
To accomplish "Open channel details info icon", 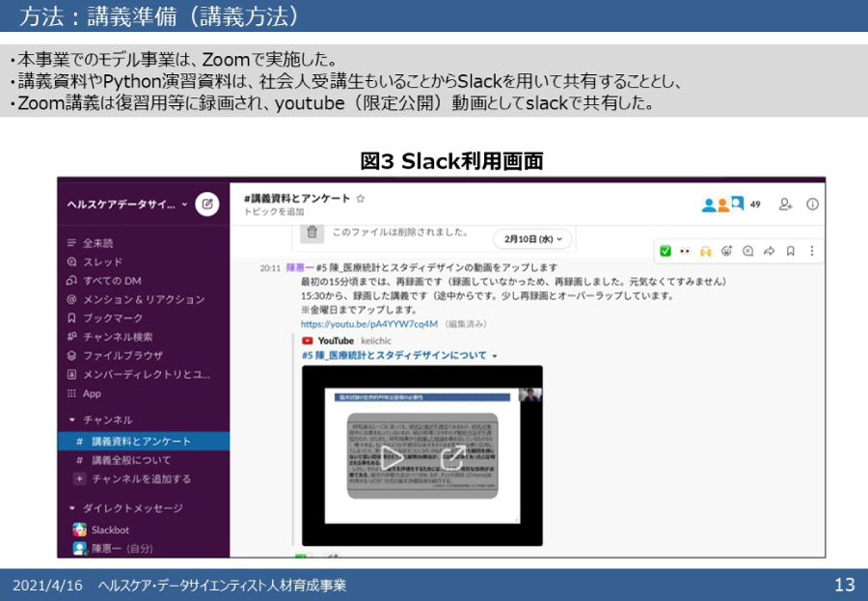I will pos(812,205).
